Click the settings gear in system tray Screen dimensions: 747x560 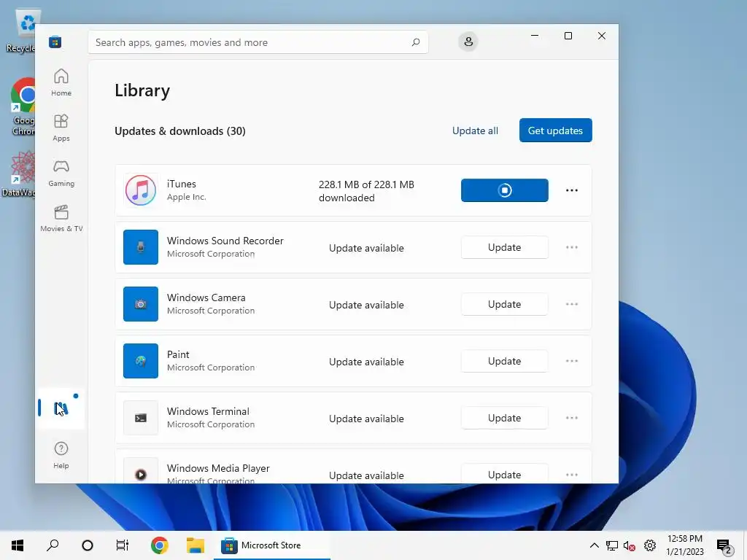point(650,545)
